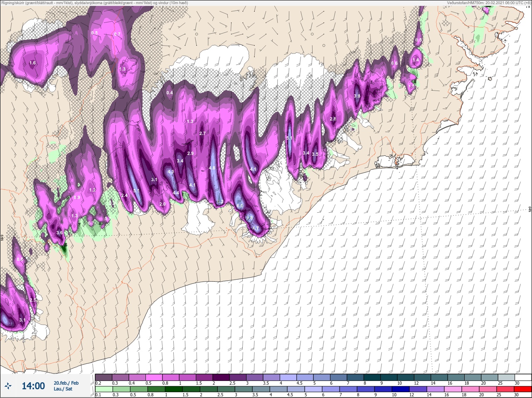Click the weather service logo icon beside 14:00

[x=8, y=386]
